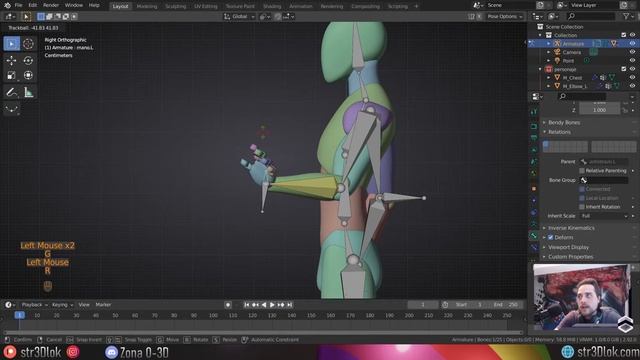Click the timeline horizontal scrollbar
This screenshot has width=640, height=360.
263,333
